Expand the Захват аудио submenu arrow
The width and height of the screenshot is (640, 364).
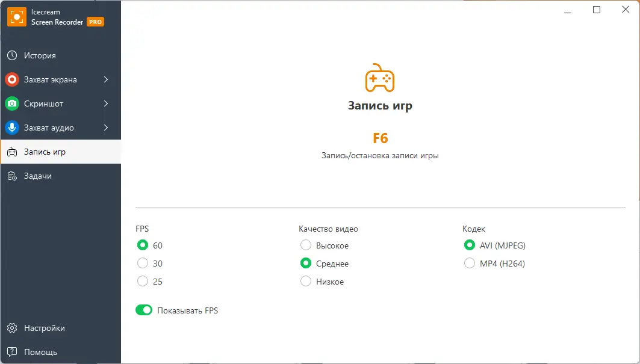(106, 128)
